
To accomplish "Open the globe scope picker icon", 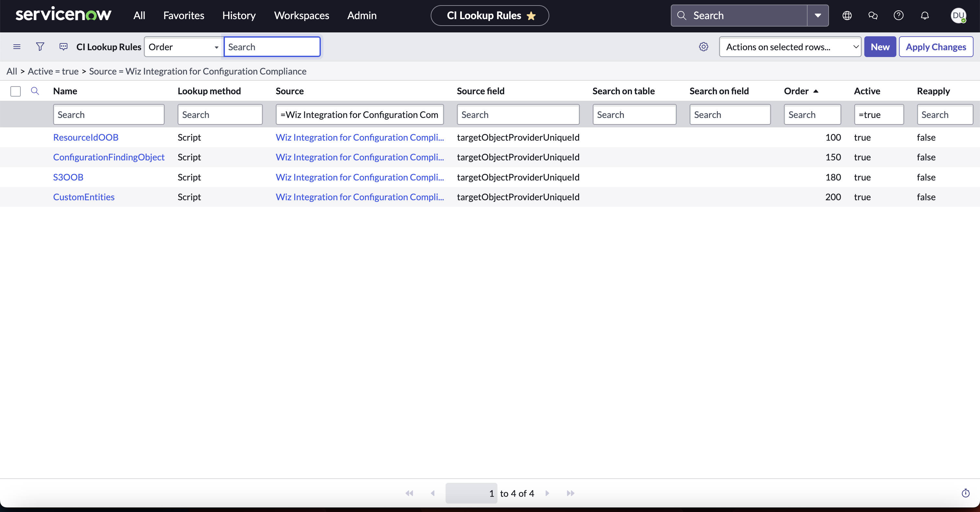I will point(846,16).
